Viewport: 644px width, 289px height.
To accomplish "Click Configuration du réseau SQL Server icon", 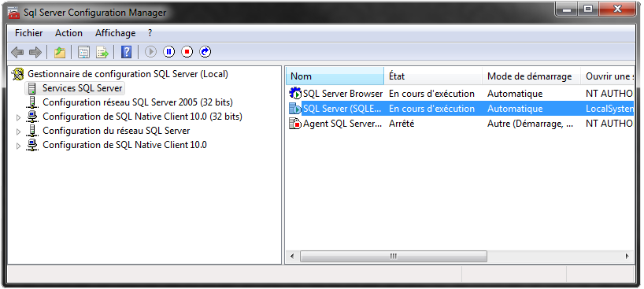I will coord(32,131).
